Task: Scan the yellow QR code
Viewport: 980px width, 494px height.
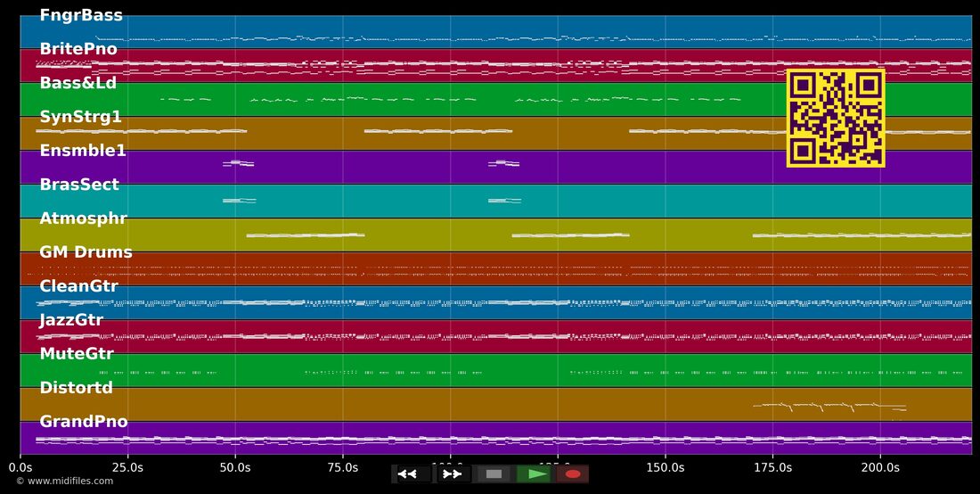Action: tap(836, 119)
